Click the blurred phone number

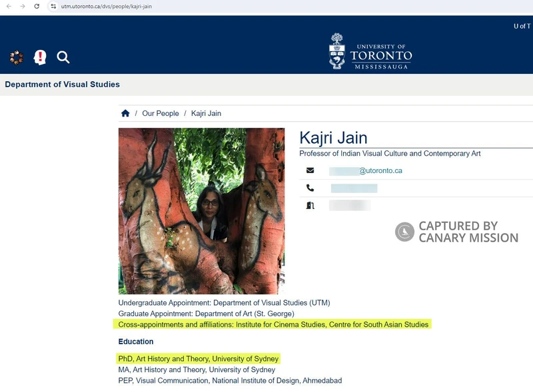(354, 188)
